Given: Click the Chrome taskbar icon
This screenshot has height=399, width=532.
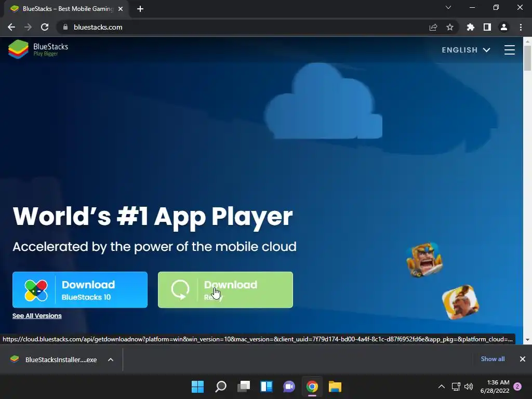Looking at the screenshot, I should click(312, 387).
